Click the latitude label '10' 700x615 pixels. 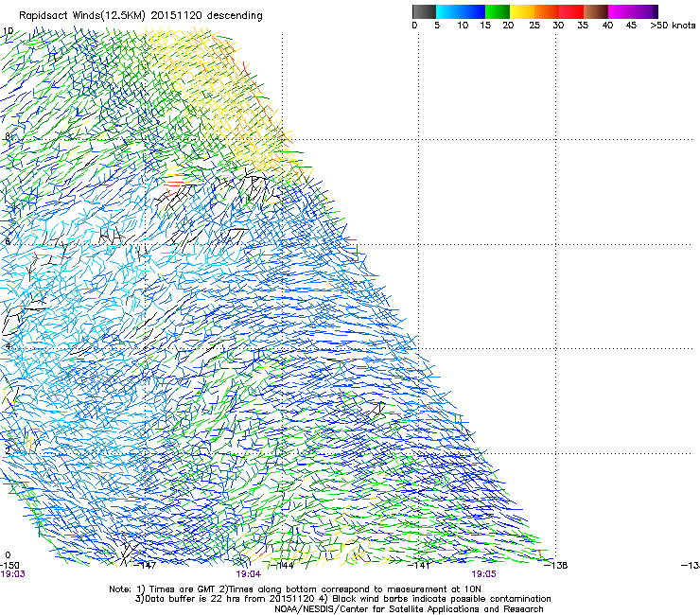(8, 31)
